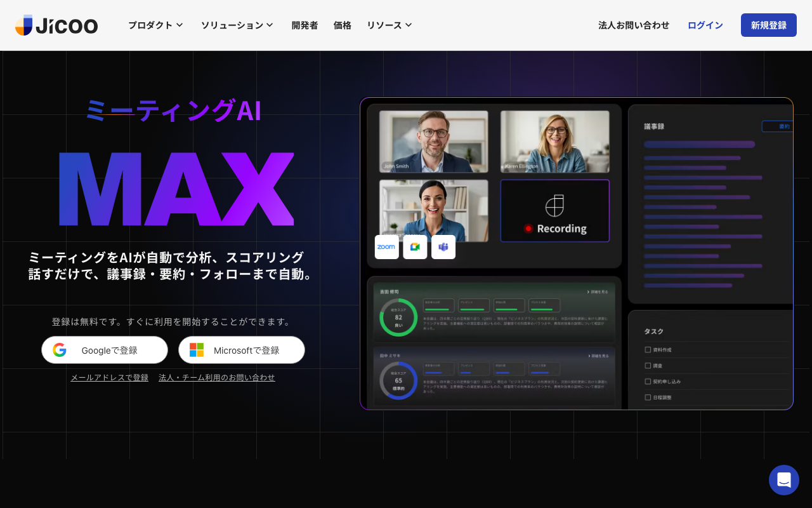Screen dimensions: 812x508
Task: Click the Jicoo logo in the header
Action: [x=56, y=25]
